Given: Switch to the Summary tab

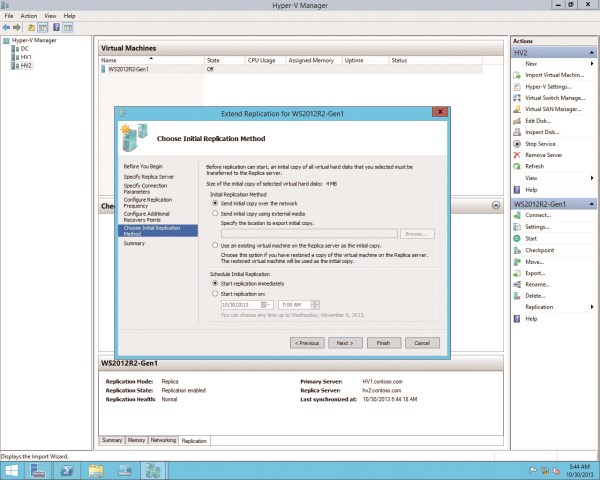Looking at the screenshot, I should click(112, 440).
